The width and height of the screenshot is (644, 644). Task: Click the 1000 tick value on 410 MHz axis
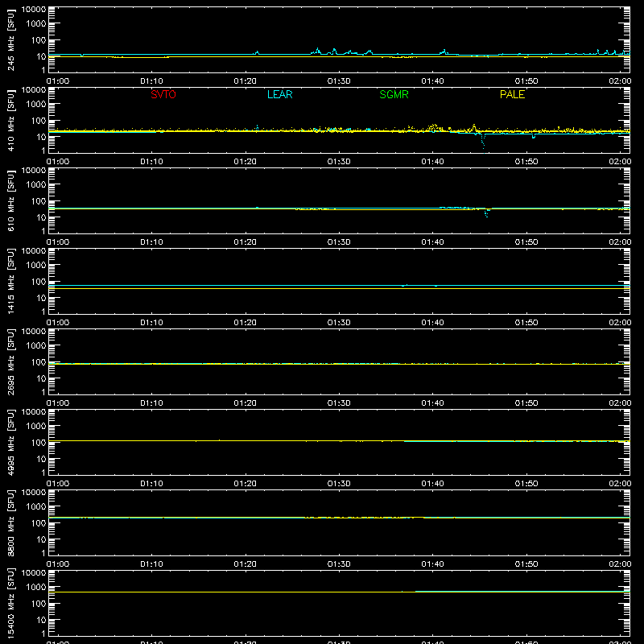[x=36, y=104]
